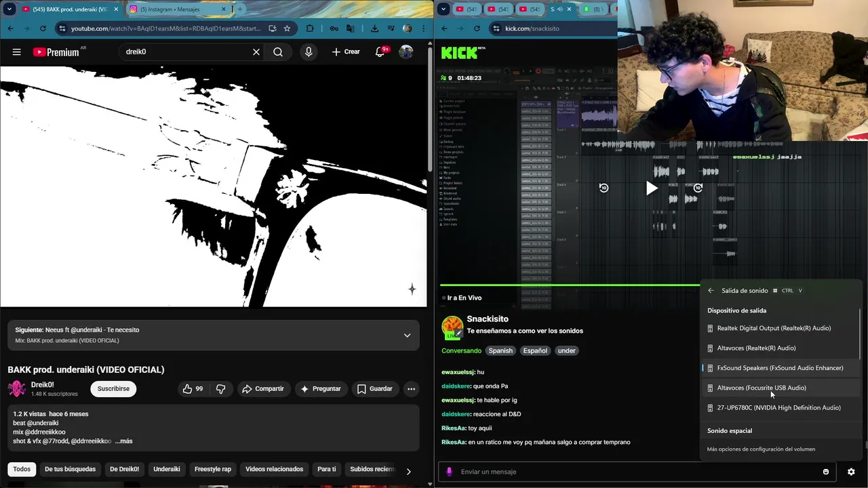The width and height of the screenshot is (868, 488).
Task: Skip forward the Kick stream ten seconds
Action: (x=698, y=188)
